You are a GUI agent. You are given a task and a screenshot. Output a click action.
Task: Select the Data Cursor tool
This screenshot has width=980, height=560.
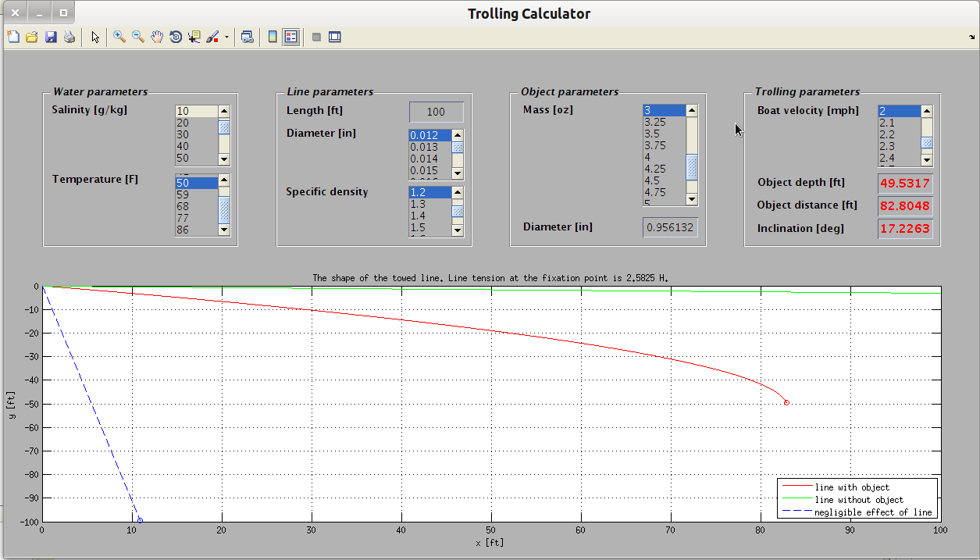coord(194,37)
